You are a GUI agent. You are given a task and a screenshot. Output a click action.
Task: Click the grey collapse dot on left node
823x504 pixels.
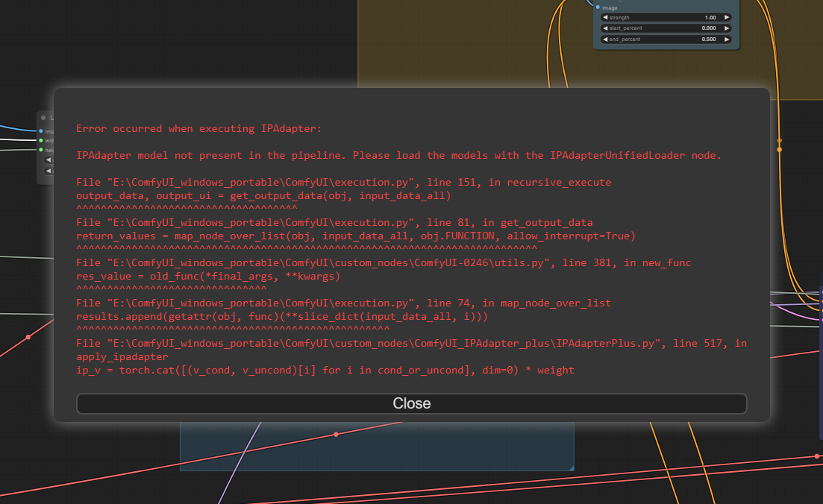(43, 118)
